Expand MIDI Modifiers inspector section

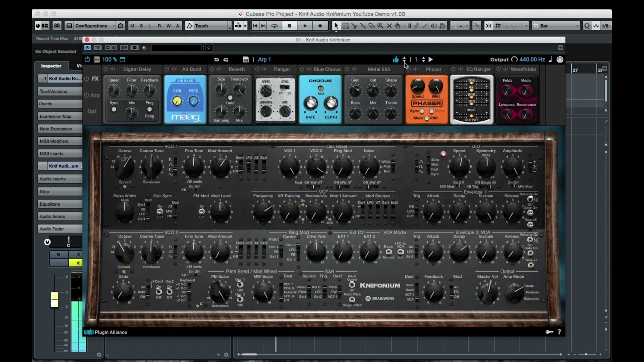pos(60,141)
